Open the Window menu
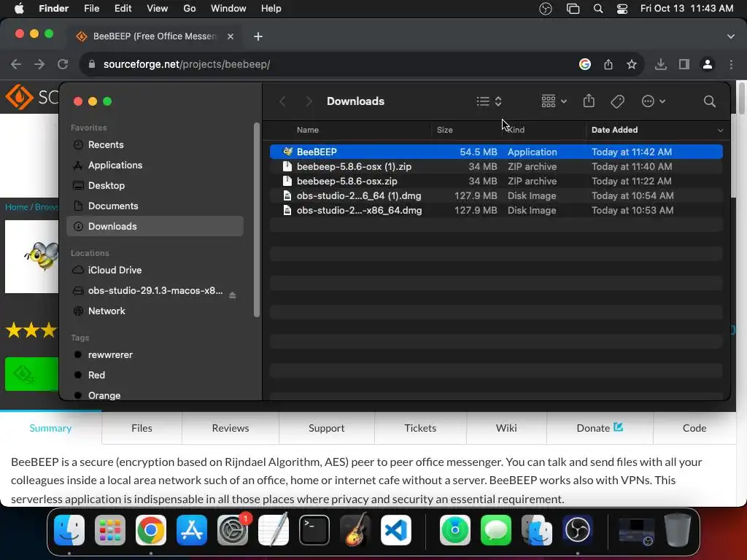 click(x=228, y=9)
